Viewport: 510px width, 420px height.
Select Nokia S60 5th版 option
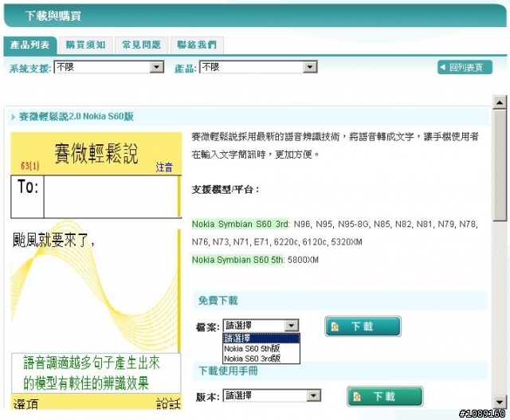click(261, 348)
